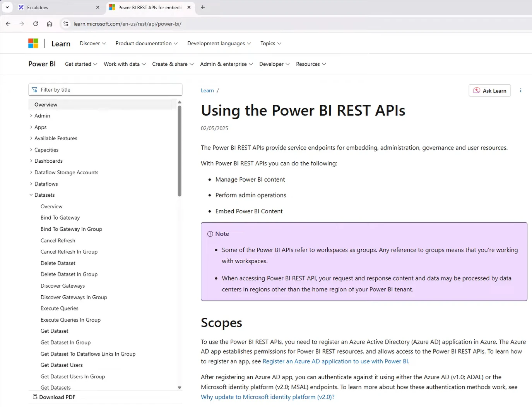Open Get Dataset In Group

(66, 342)
